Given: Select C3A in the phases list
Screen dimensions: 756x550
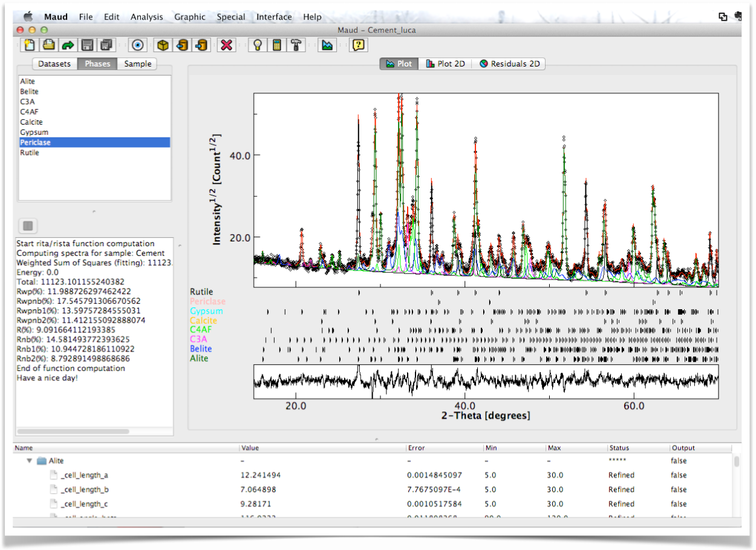Looking at the screenshot, I should [x=94, y=102].
